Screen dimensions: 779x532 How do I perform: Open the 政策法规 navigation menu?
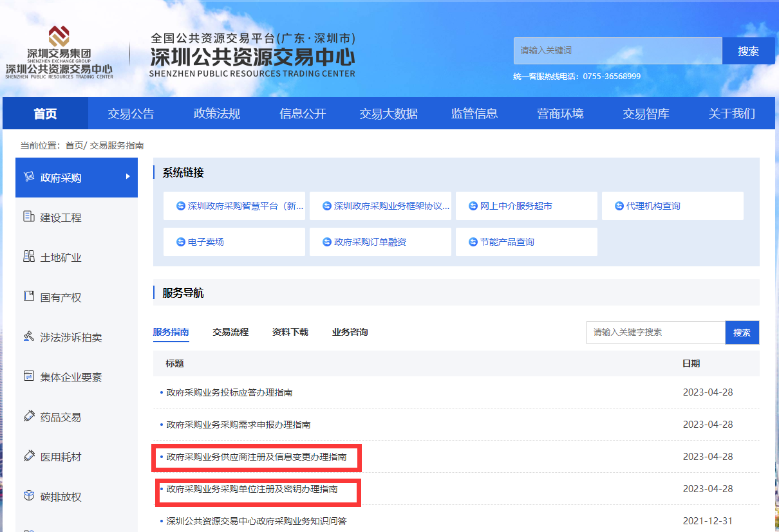217,114
